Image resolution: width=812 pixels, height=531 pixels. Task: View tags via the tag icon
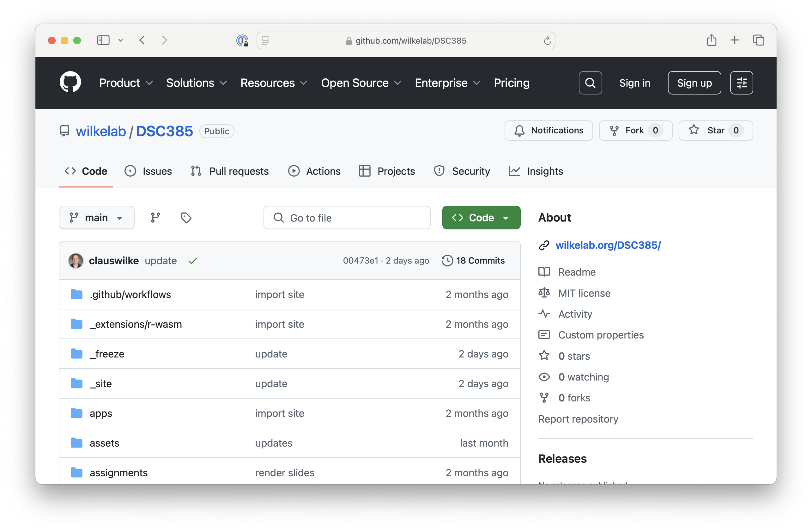[186, 217]
